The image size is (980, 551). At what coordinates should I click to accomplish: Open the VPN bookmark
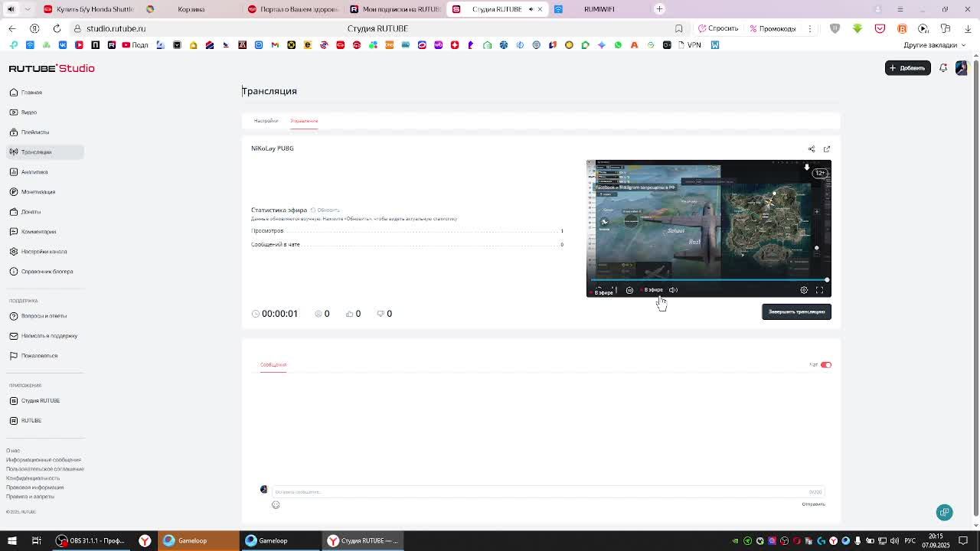(690, 45)
